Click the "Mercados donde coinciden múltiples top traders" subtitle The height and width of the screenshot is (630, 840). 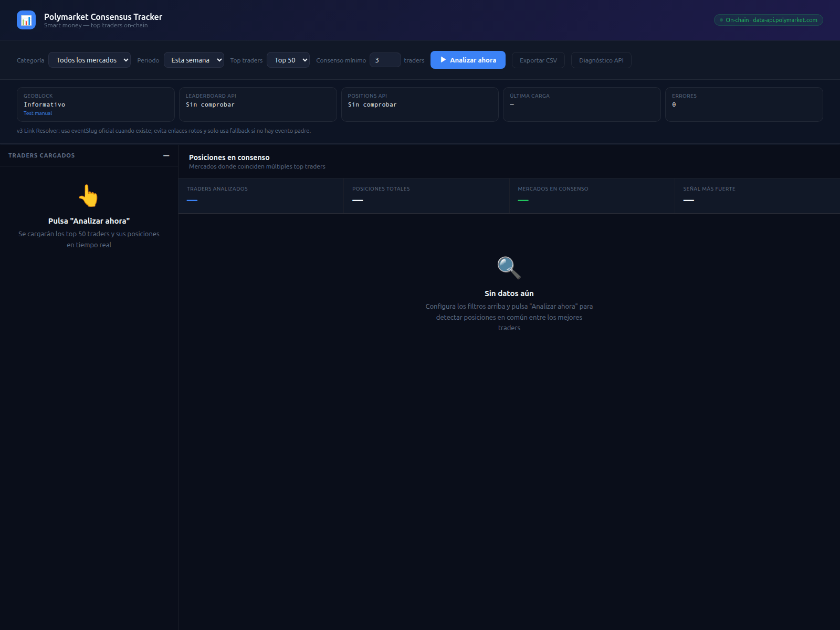pos(257,166)
